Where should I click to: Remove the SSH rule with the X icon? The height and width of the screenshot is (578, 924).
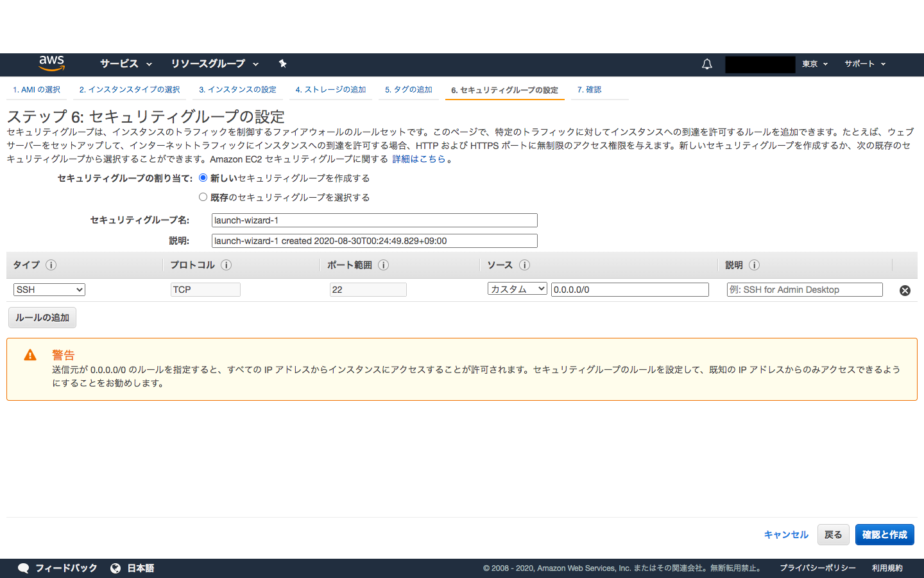click(x=905, y=290)
